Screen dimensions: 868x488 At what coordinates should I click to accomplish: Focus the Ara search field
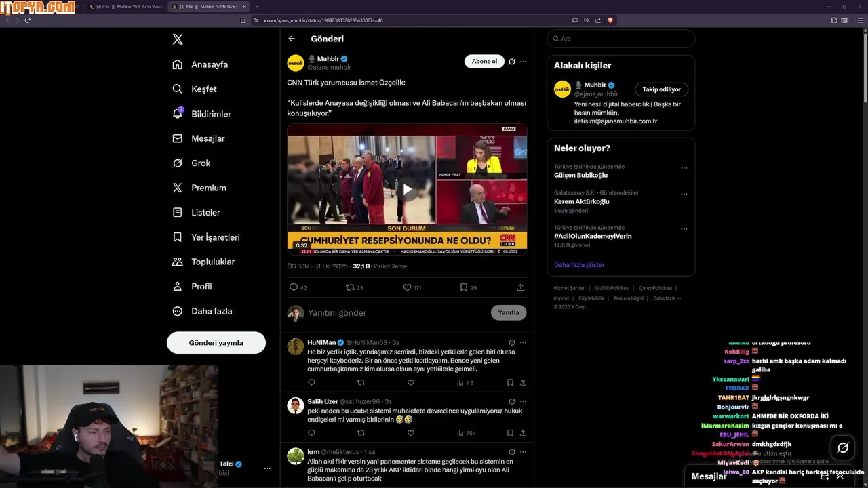pyautogui.click(x=621, y=39)
